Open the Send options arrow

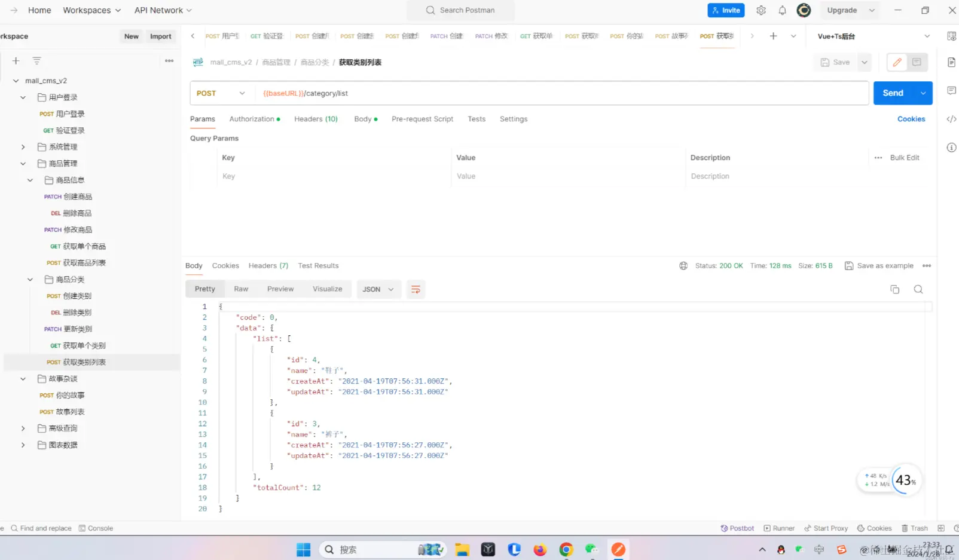tap(923, 93)
